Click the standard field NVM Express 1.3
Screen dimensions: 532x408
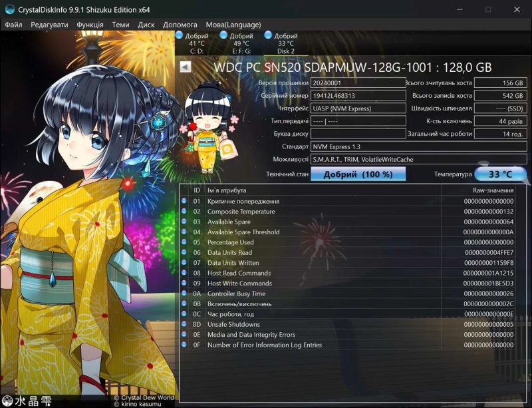pyautogui.click(x=419, y=146)
